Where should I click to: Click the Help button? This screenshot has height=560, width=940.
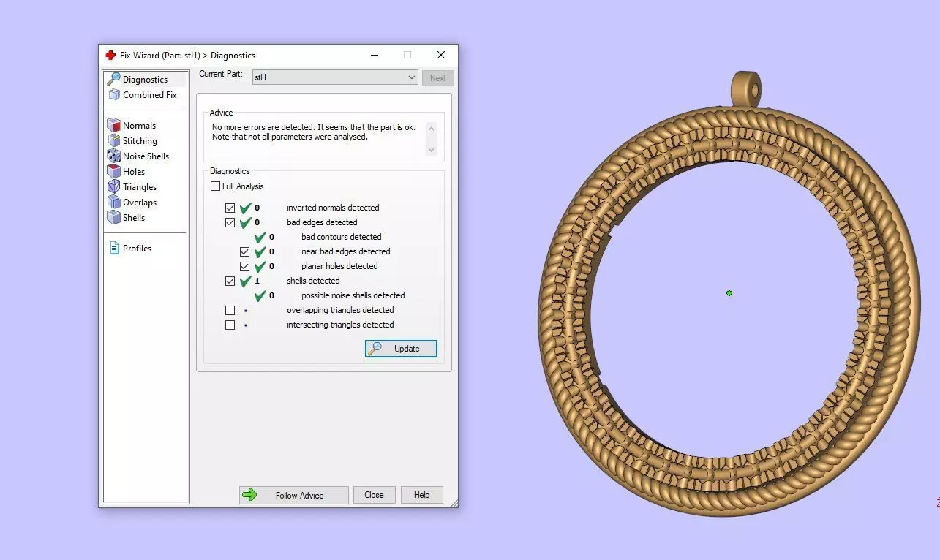tap(421, 495)
